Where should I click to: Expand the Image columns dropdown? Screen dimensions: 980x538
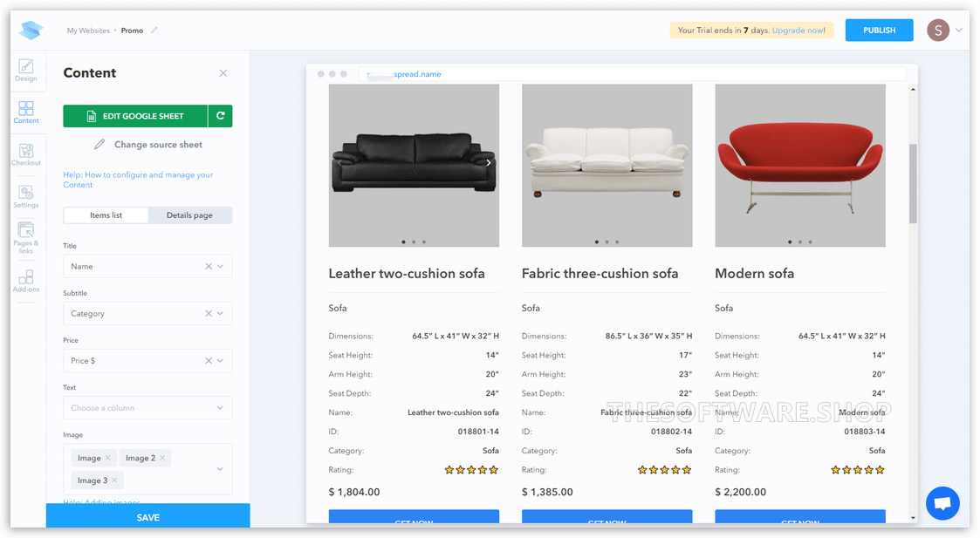[x=220, y=468]
